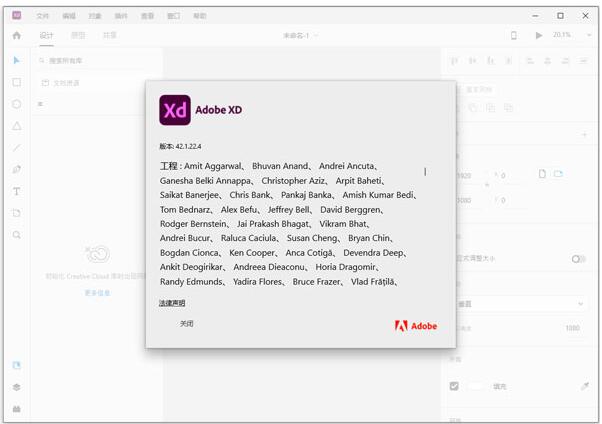Switch to the 共享 (Share) tab
This screenshot has height=424, width=602.
tap(110, 35)
